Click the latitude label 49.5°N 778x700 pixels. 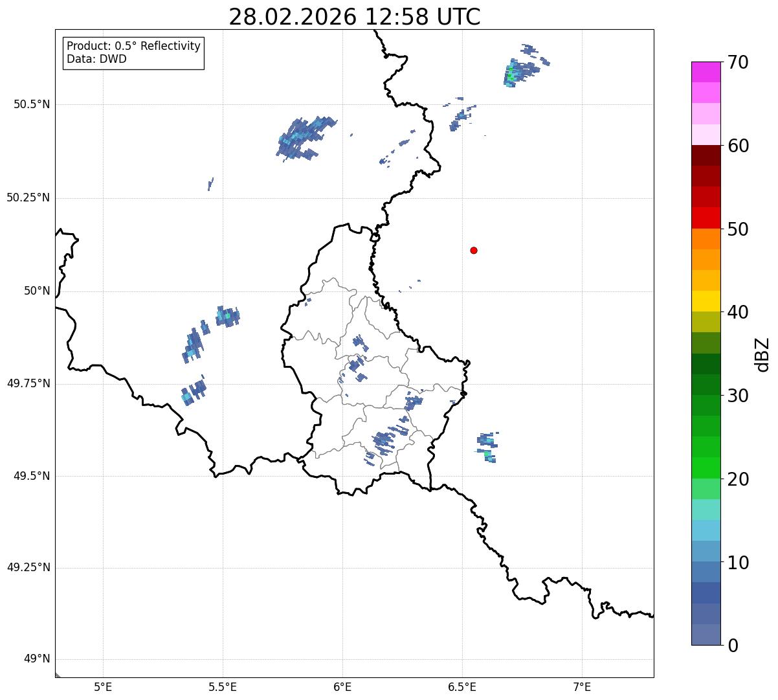pos(32,476)
